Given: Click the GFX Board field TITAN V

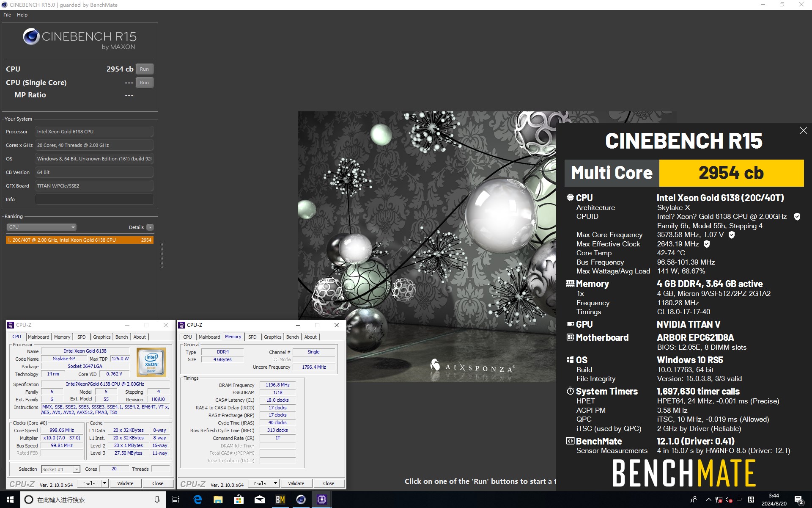Looking at the screenshot, I should point(94,186).
